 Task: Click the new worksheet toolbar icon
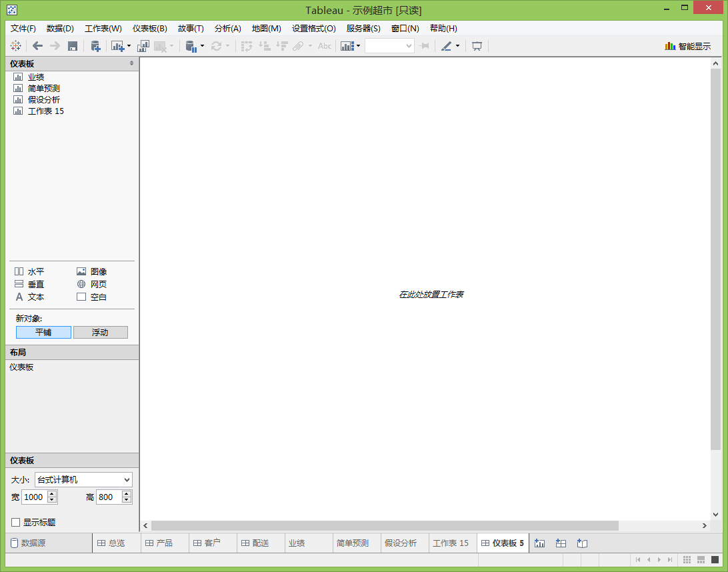pos(117,46)
